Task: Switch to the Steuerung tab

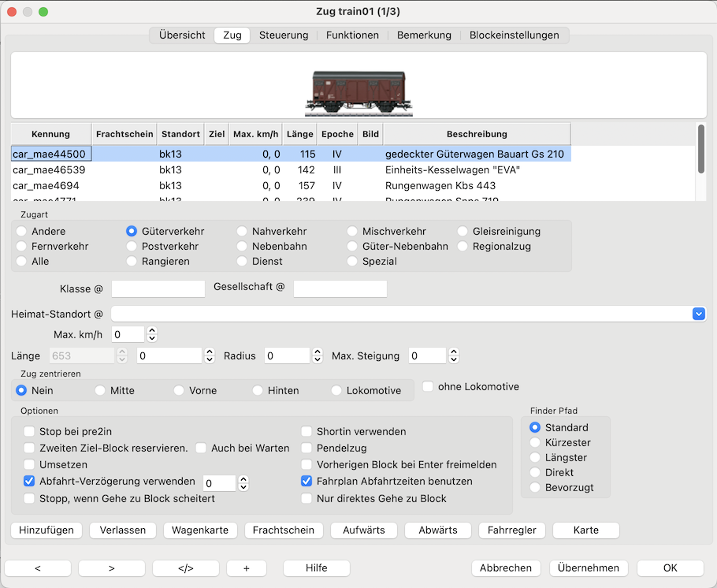Action: (284, 35)
